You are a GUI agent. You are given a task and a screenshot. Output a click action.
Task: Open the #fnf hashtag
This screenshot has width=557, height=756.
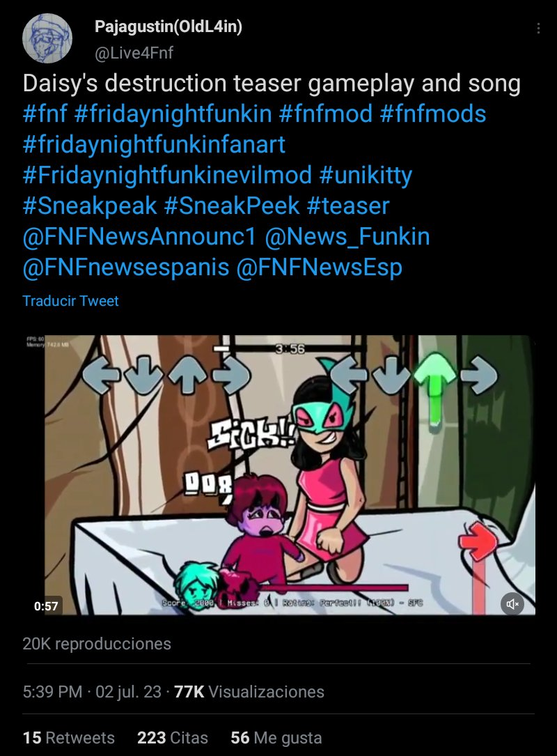tap(45, 114)
